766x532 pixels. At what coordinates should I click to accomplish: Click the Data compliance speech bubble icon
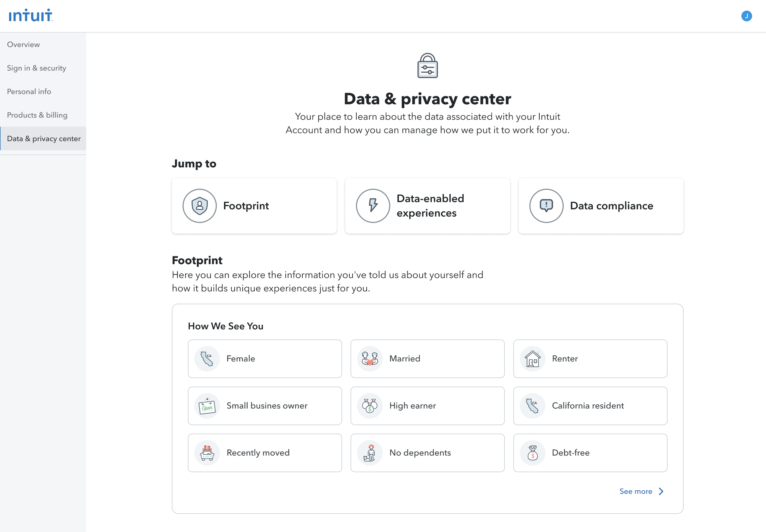pos(546,206)
